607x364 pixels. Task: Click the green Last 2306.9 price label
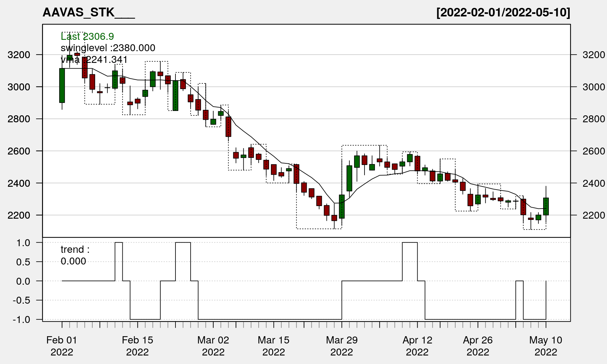87,37
